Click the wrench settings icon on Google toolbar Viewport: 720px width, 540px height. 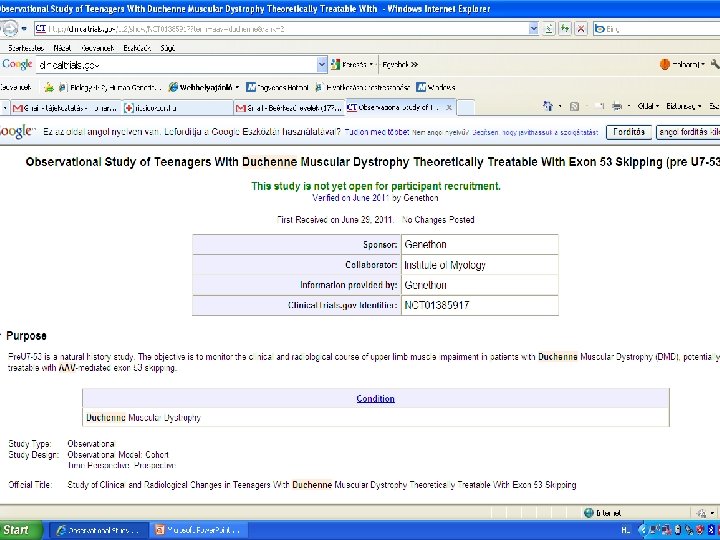pyautogui.click(x=715, y=64)
